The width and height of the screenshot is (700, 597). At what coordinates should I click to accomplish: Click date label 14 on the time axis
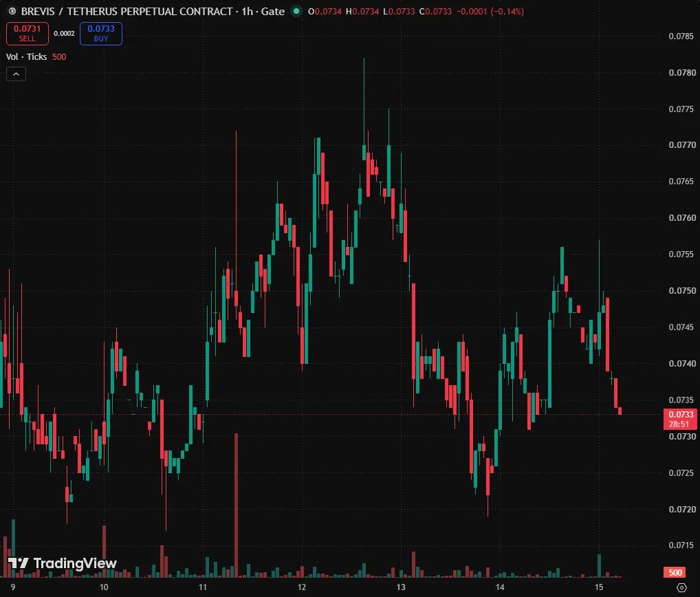tap(500, 587)
